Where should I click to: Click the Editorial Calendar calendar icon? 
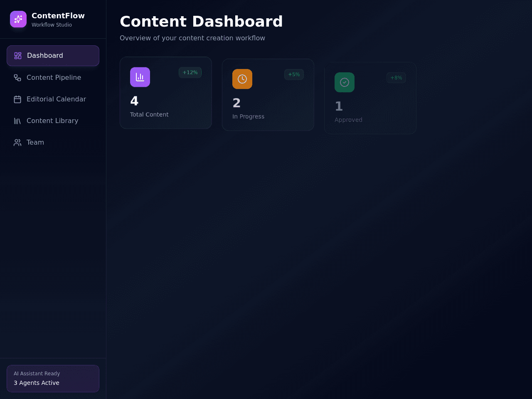tap(17, 99)
